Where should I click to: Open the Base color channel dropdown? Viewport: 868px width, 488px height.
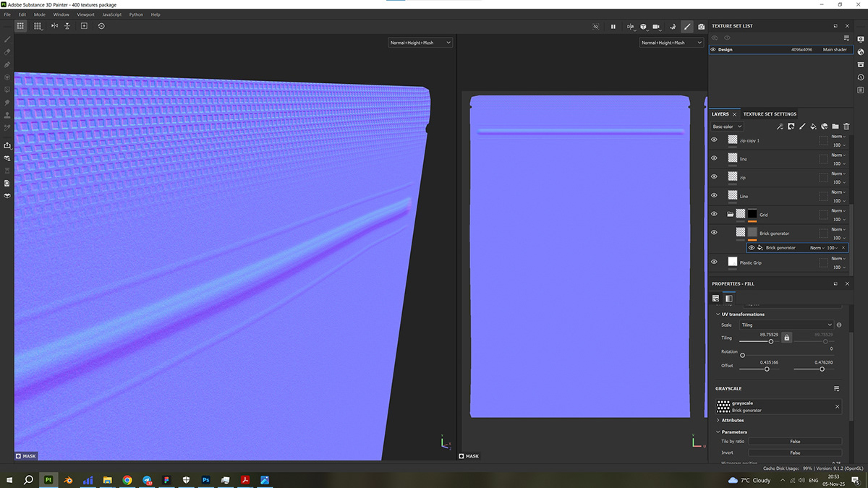727,127
